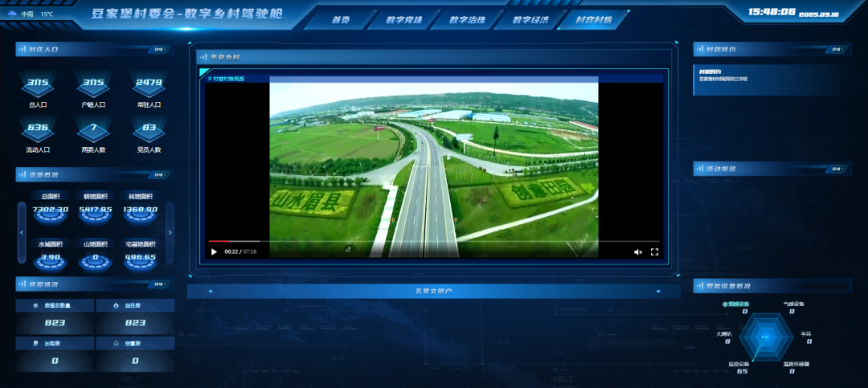
Task: Enter fullscreen mode for the video
Action: [654, 252]
